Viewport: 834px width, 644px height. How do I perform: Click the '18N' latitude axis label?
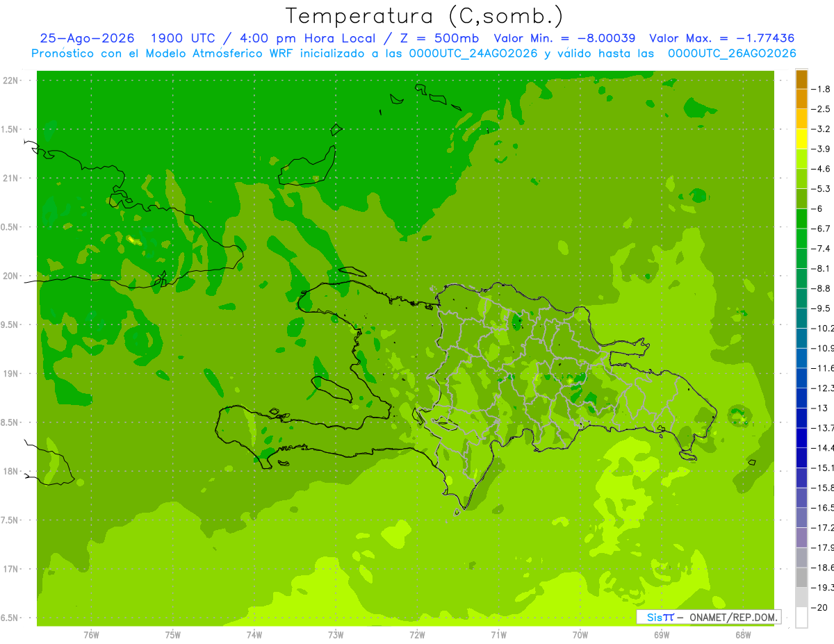pos(11,472)
